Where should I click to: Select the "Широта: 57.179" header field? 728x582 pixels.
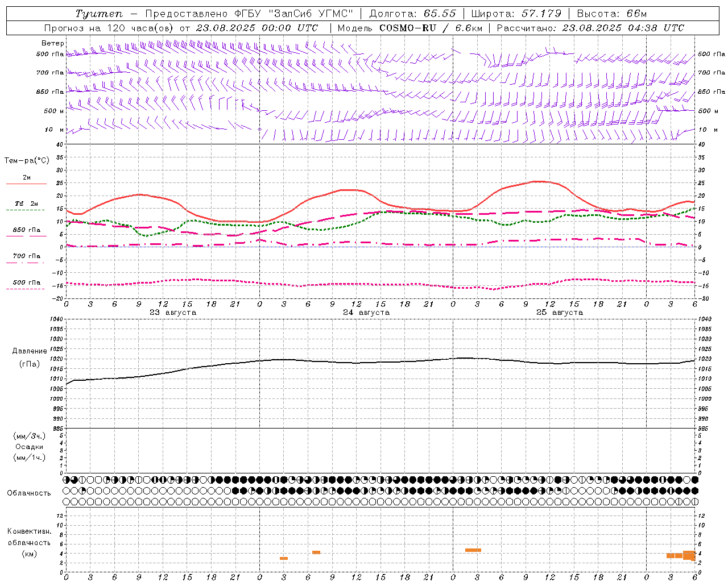(516, 14)
